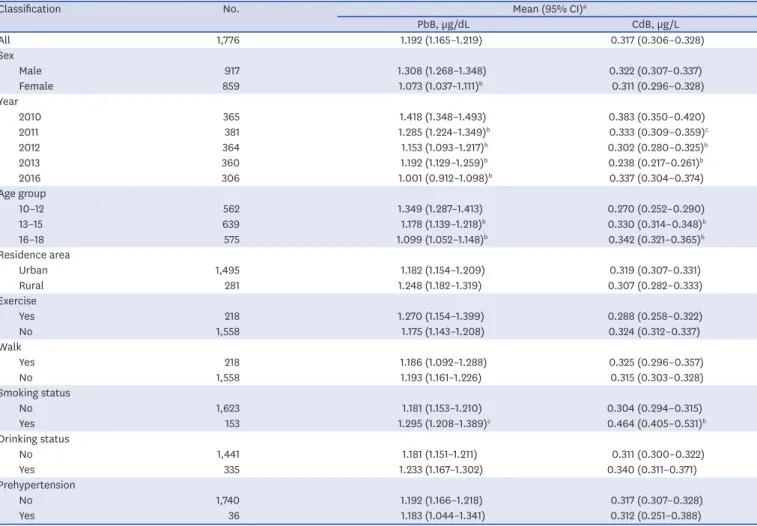757x526 pixels.
Task: Click the "2016" year row
Action: tap(29, 179)
